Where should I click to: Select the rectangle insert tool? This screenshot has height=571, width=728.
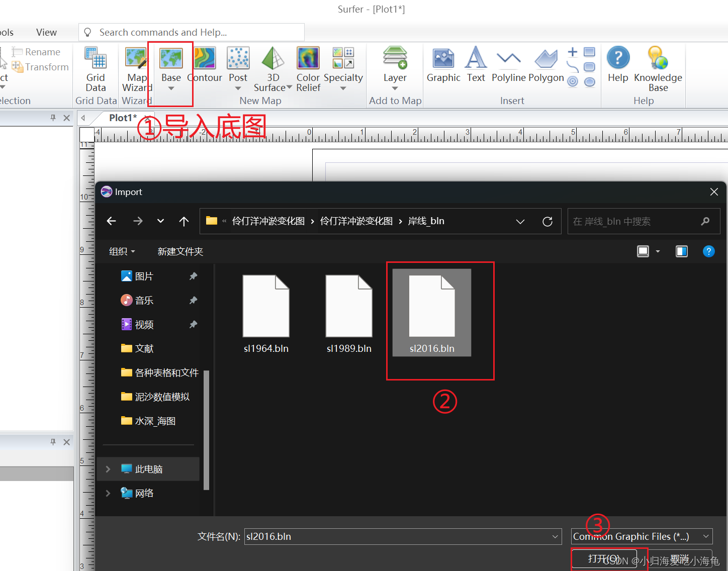(x=590, y=51)
